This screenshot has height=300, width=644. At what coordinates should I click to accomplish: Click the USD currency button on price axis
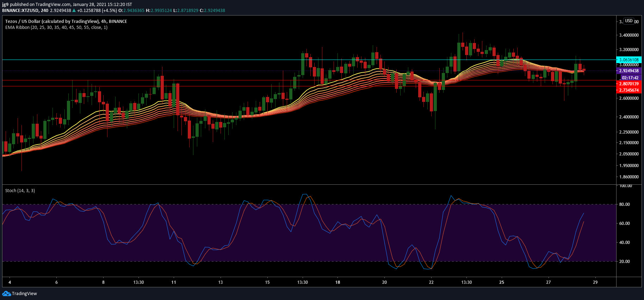coord(629,21)
